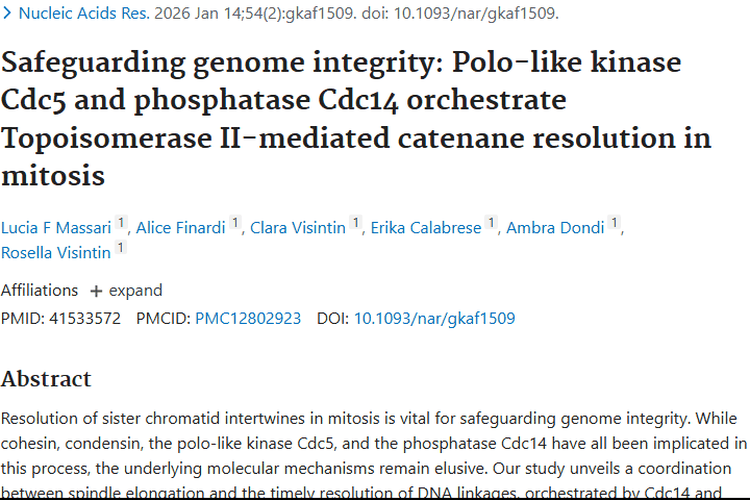Open author Erika Calabrese's link

424,228
